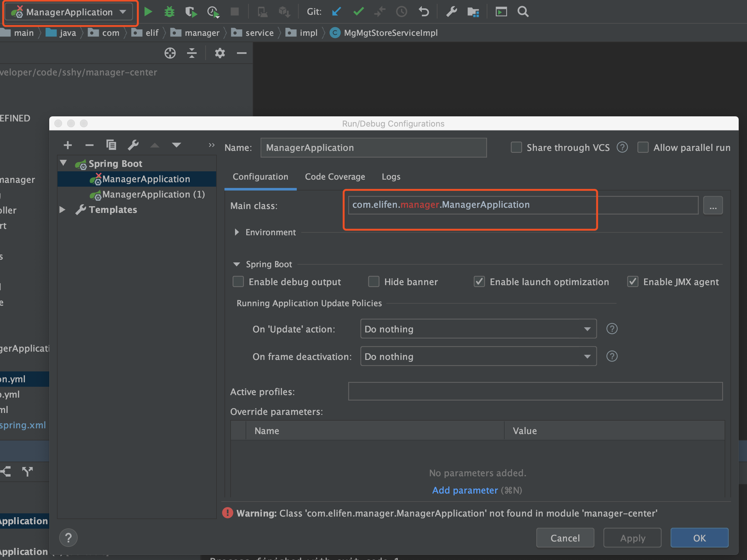Toggle Enable launch optimization checkbox
747x560 pixels.
479,281
